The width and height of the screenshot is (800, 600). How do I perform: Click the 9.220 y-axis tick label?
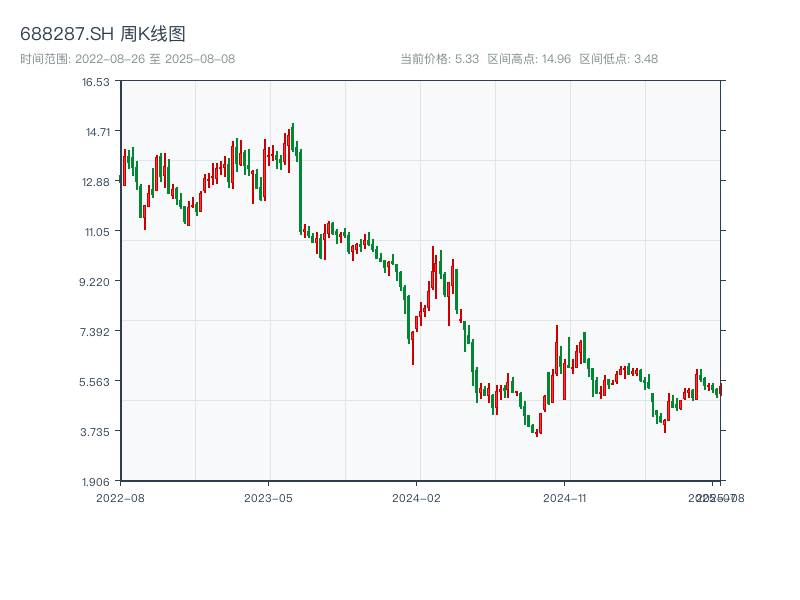96,282
